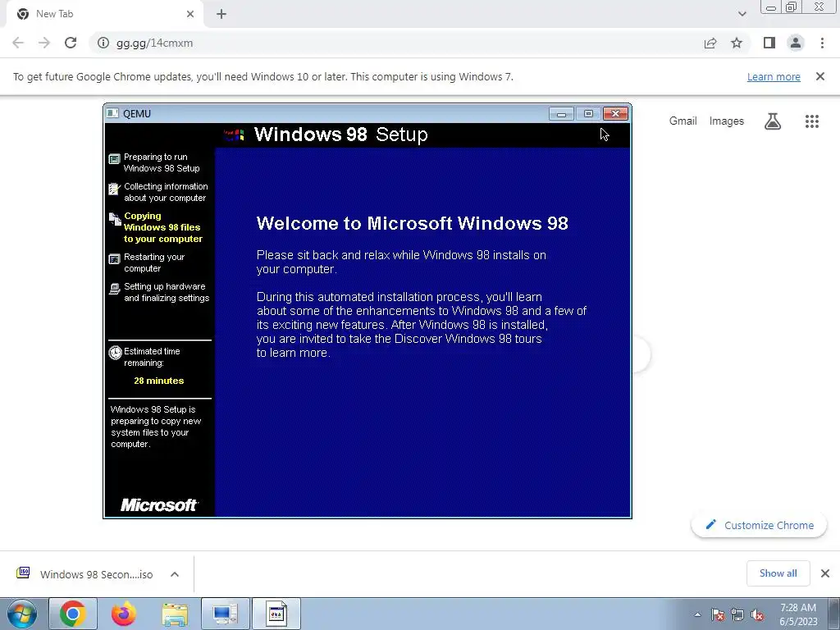Screen dimensions: 840x630
Task: Minimize the QEMU window
Action: tap(561, 113)
